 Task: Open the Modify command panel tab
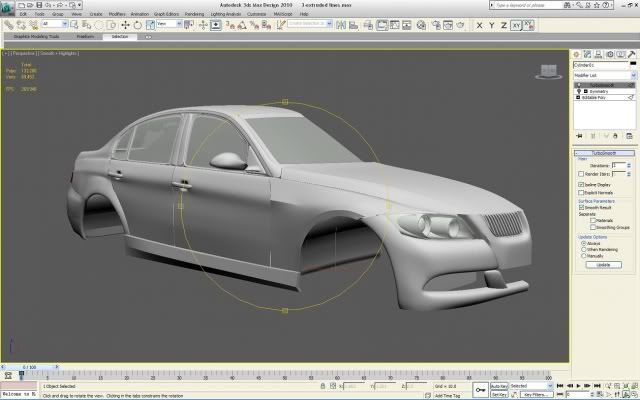(x=587, y=54)
